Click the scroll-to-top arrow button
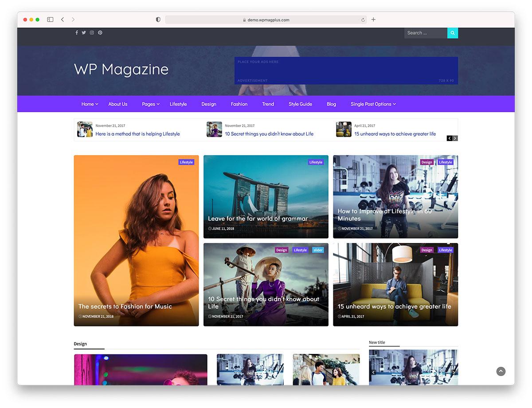The image size is (532, 408). coord(501,371)
